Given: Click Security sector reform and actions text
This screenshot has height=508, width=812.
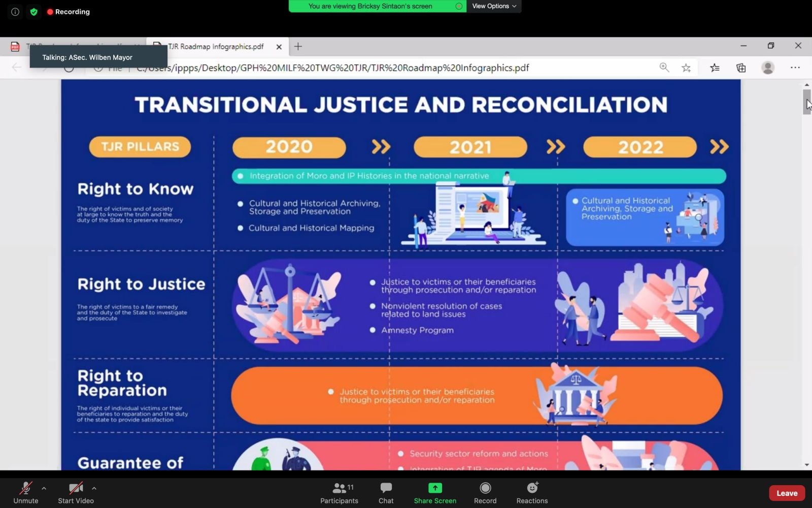Looking at the screenshot, I should point(479,454).
